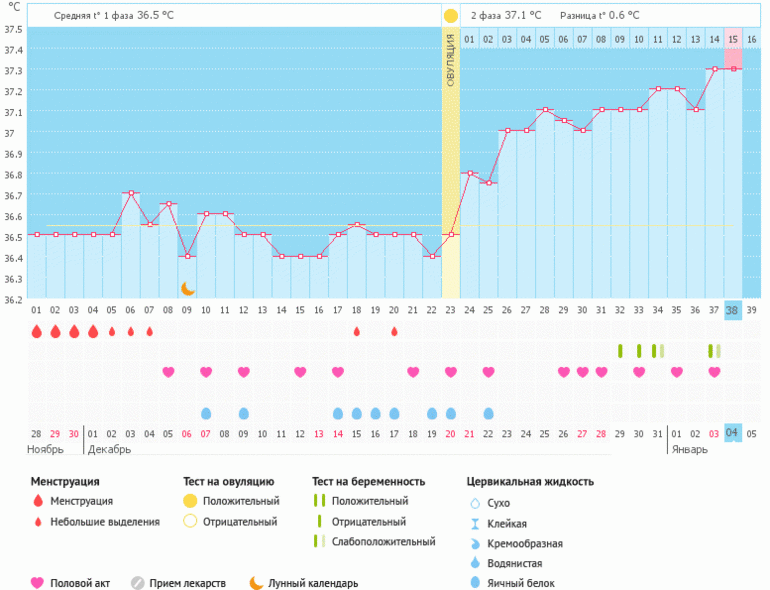
Task: Click the Клейкая cervical fluid label
Action: click(x=507, y=523)
